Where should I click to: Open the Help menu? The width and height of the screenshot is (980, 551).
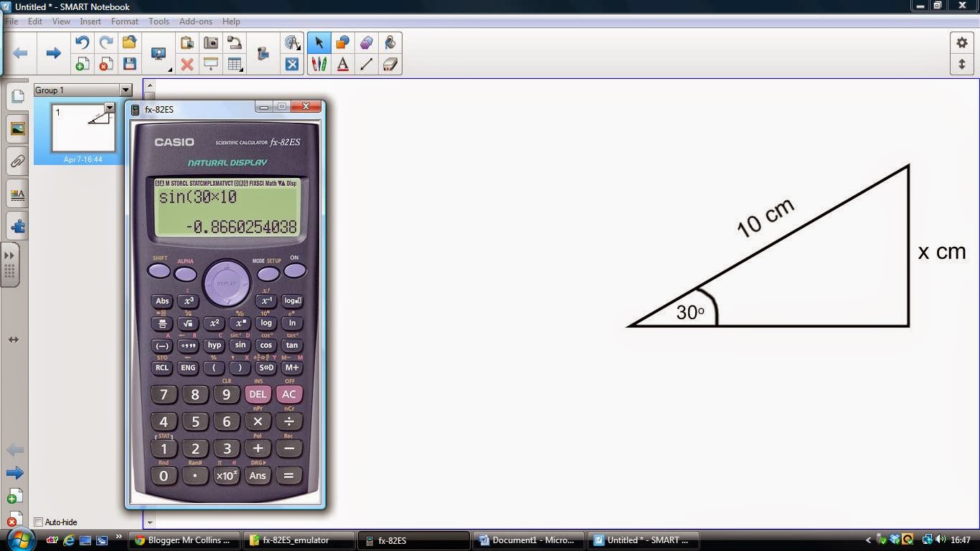point(231,22)
